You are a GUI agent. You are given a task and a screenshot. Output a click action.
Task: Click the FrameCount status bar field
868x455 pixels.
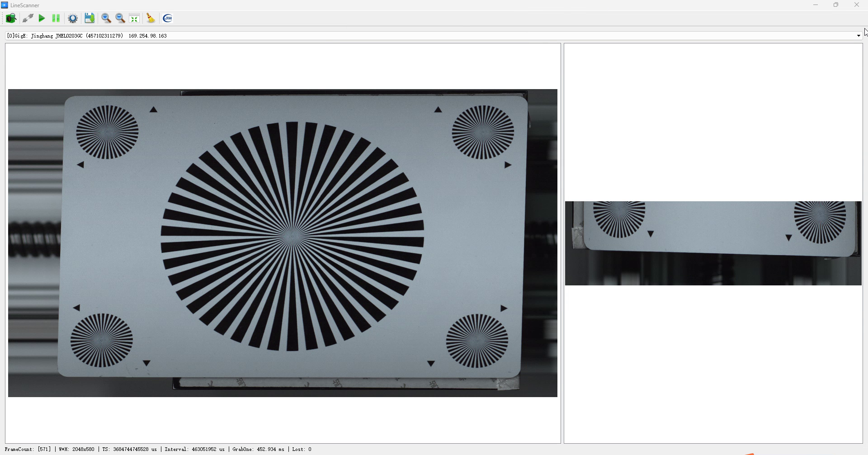[28, 449]
